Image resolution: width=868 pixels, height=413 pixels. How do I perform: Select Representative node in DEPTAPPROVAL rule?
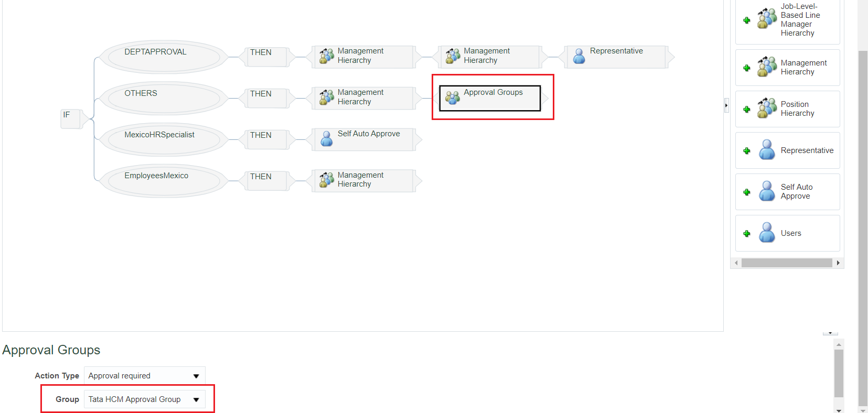point(616,57)
